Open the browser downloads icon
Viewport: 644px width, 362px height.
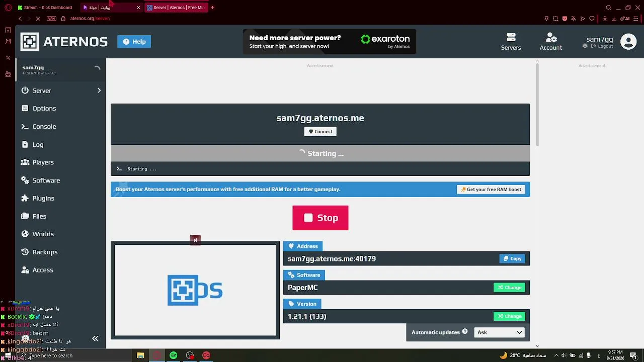(614, 19)
